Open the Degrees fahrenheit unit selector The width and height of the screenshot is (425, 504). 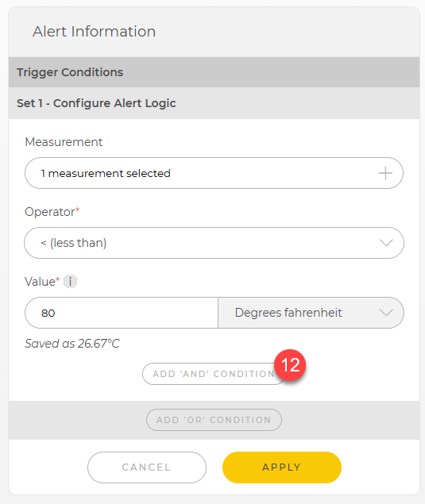(311, 313)
